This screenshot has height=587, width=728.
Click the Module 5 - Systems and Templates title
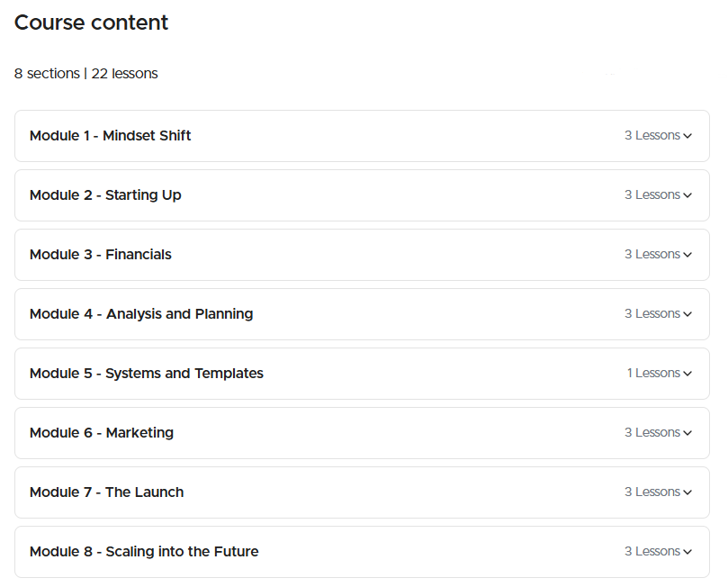[147, 374]
